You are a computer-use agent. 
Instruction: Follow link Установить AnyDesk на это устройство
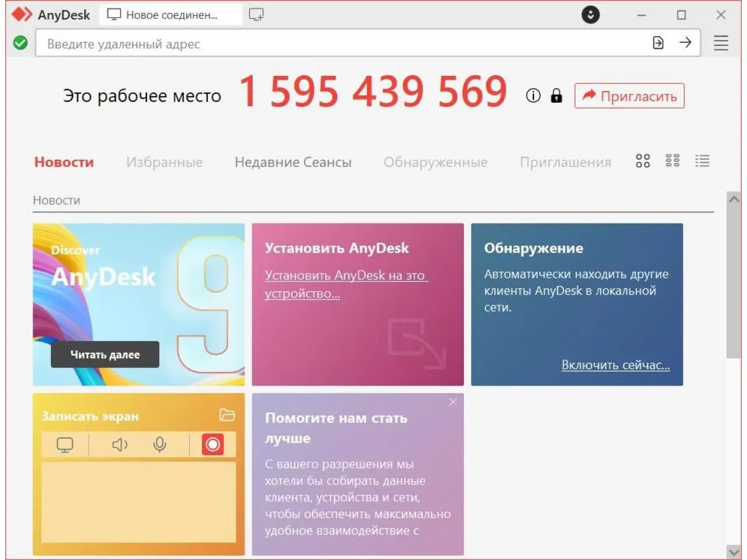[346, 284]
